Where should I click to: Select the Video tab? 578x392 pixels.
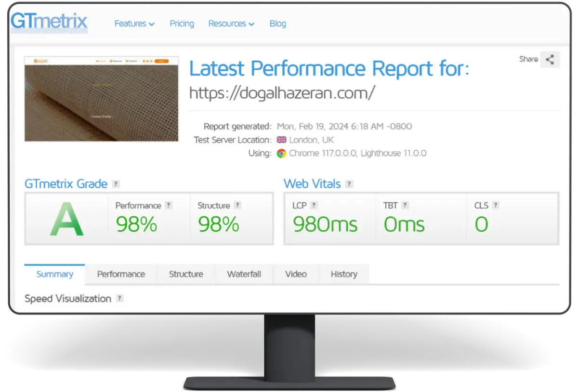(x=296, y=274)
